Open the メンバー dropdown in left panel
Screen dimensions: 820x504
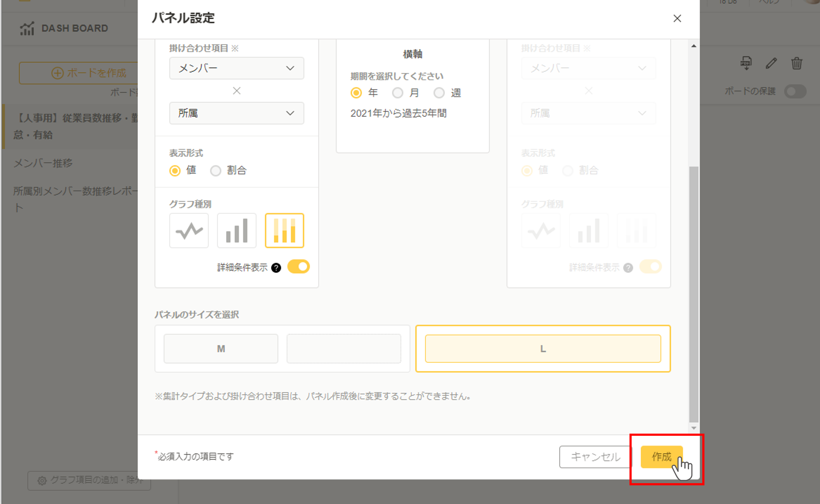coord(237,68)
